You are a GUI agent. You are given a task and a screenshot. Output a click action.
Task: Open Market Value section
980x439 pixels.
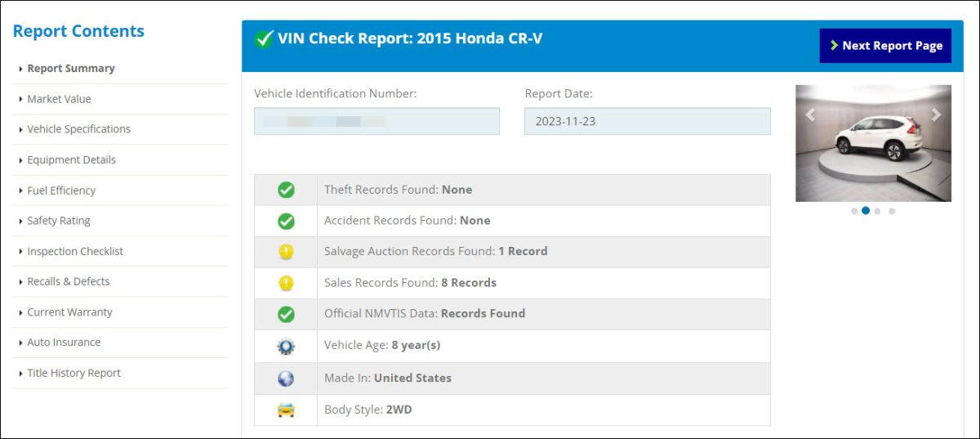point(59,99)
